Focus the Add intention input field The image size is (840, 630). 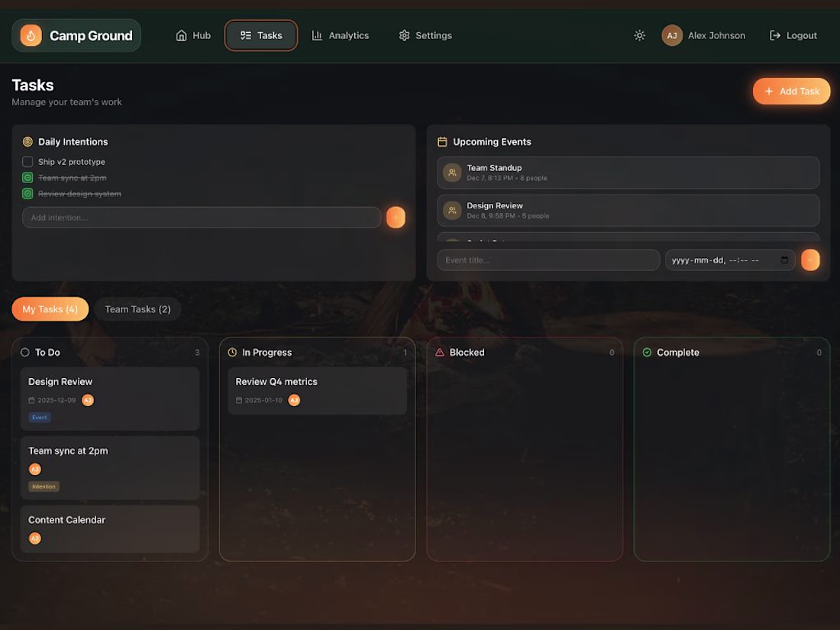202,218
